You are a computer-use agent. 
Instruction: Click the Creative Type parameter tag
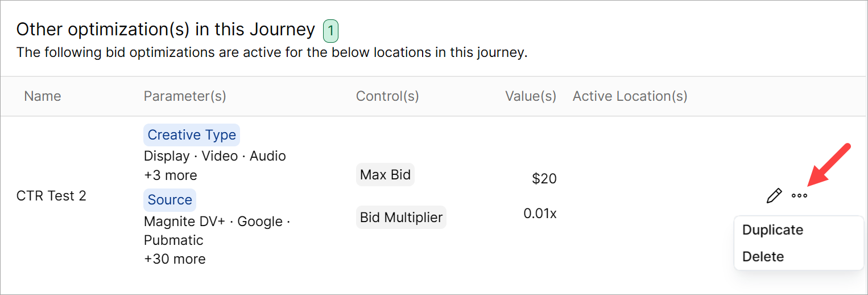coord(192,135)
